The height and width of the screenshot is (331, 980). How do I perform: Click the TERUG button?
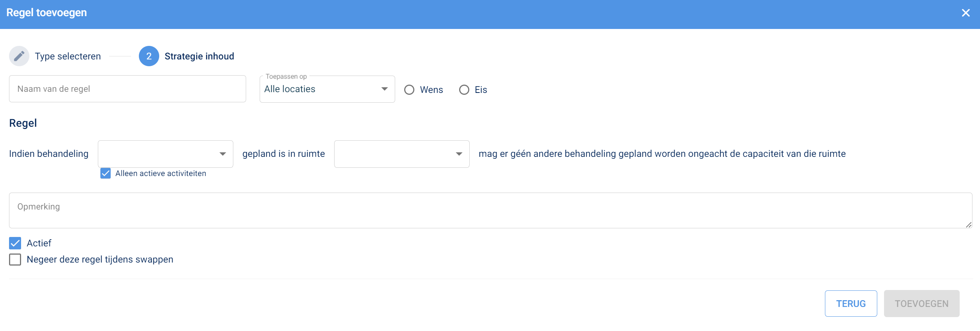pyautogui.click(x=851, y=304)
